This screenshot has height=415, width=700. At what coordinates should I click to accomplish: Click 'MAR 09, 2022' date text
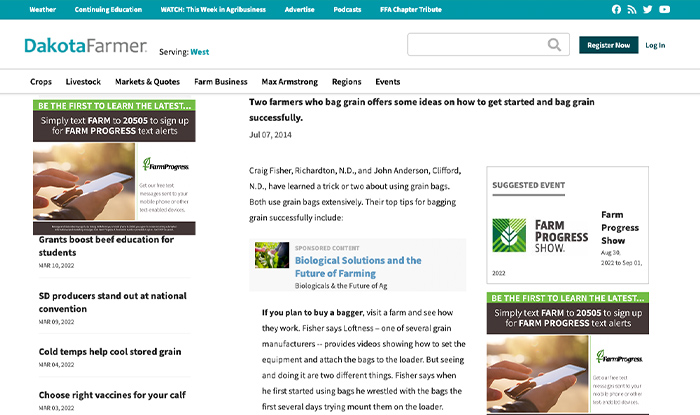[x=56, y=322]
